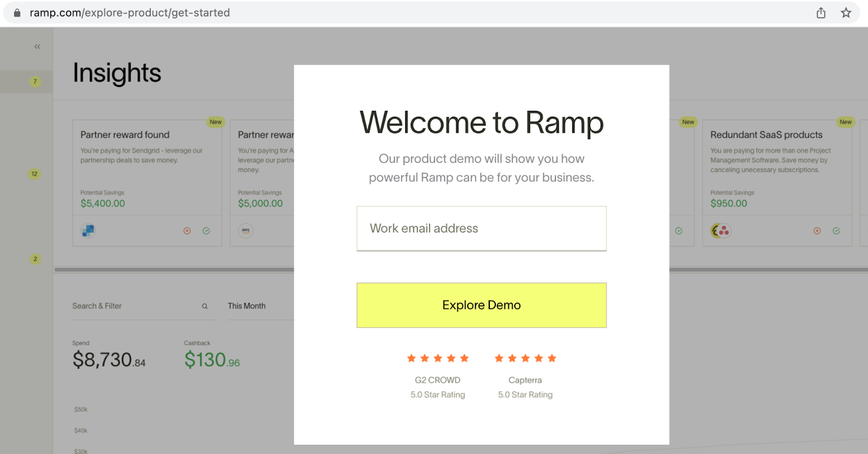Collapse the sidebar with double chevron icon
This screenshot has width=868, height=454.
[x=37, y=47]
